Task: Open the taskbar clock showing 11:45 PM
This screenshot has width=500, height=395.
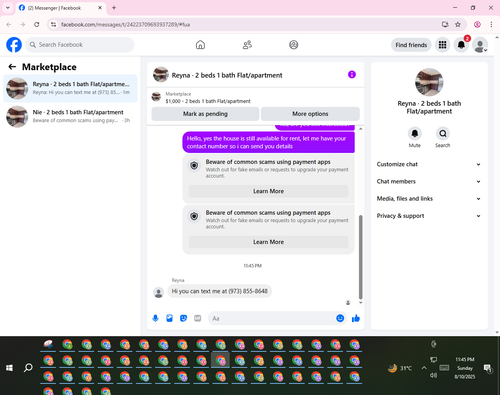Action: click(465, 368)
